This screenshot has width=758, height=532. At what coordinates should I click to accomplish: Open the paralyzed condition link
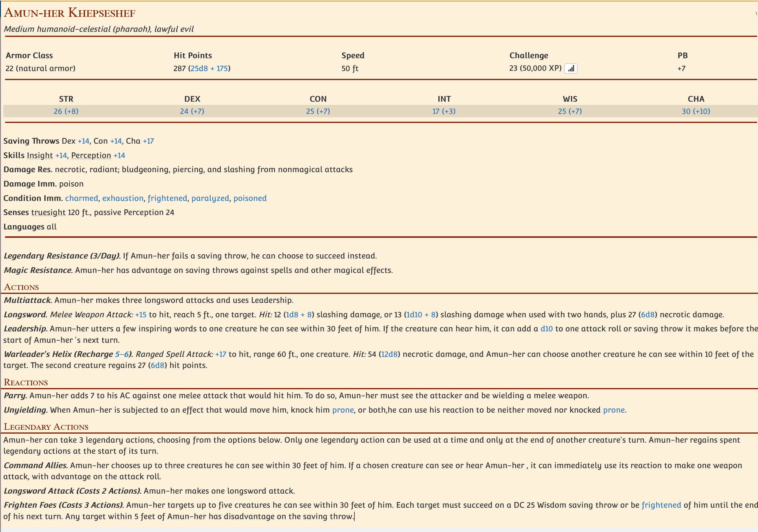[x=210, y=198]
